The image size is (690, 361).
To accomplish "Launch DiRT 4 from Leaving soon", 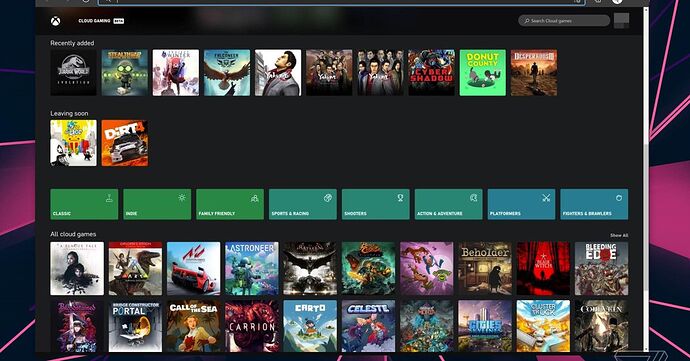I will click(125, 143).
